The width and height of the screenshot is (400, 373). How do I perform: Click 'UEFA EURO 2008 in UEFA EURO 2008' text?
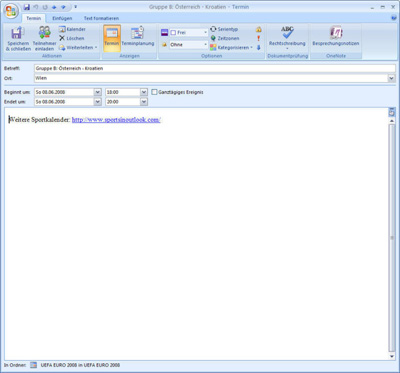(x=80, y=365)
